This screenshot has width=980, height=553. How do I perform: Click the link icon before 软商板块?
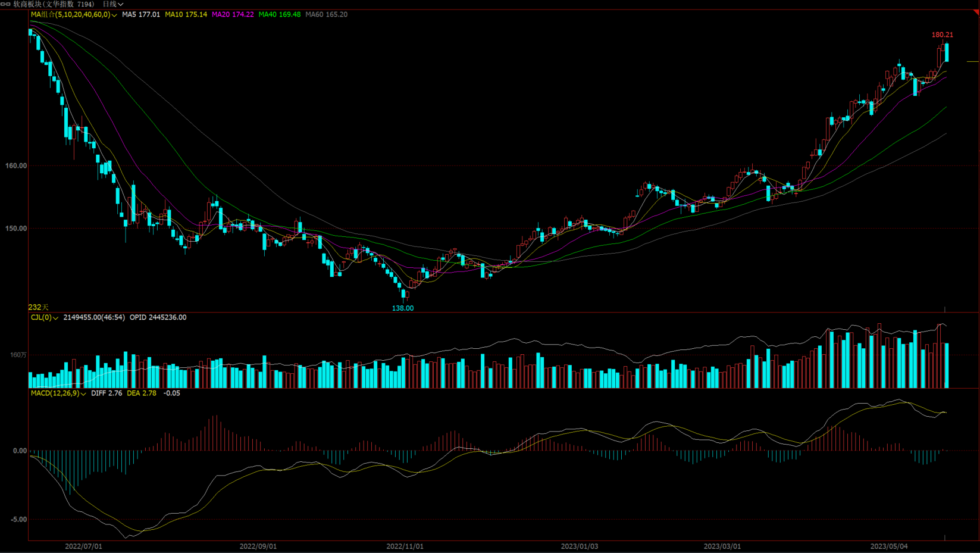point(5,4)
